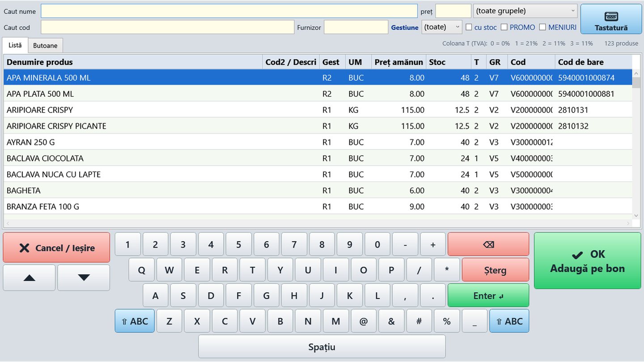
Task: Expand the Gestiune '(toate)' dropdown
Action: click(x=442, y=27)
